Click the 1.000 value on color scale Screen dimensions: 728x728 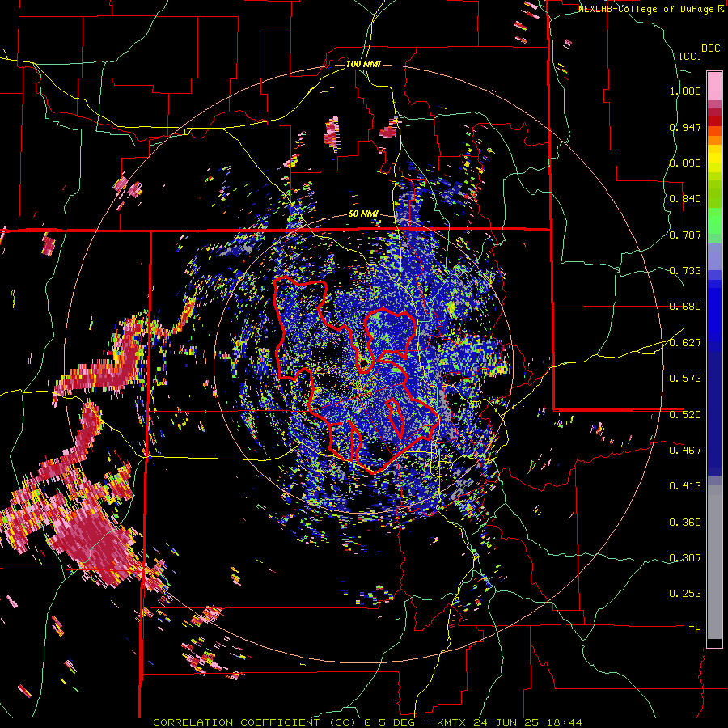click(685, 91)
